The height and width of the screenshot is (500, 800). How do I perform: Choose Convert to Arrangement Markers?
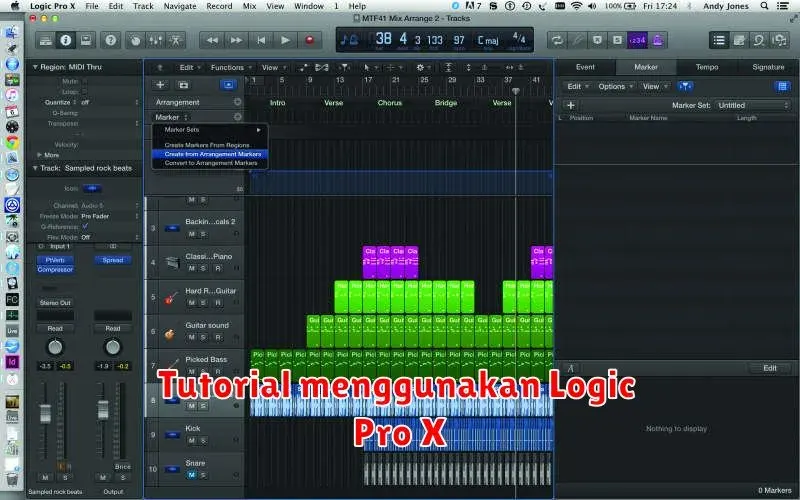(210, 163)
